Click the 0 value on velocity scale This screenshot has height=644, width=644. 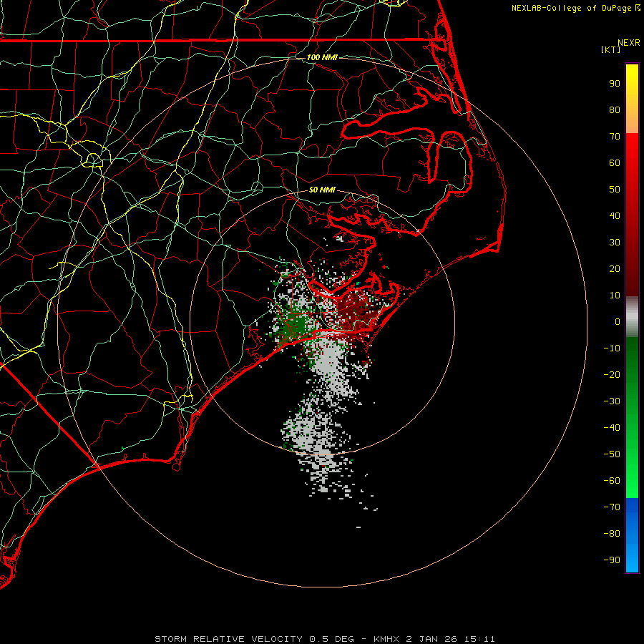click(x=618, y=322)
